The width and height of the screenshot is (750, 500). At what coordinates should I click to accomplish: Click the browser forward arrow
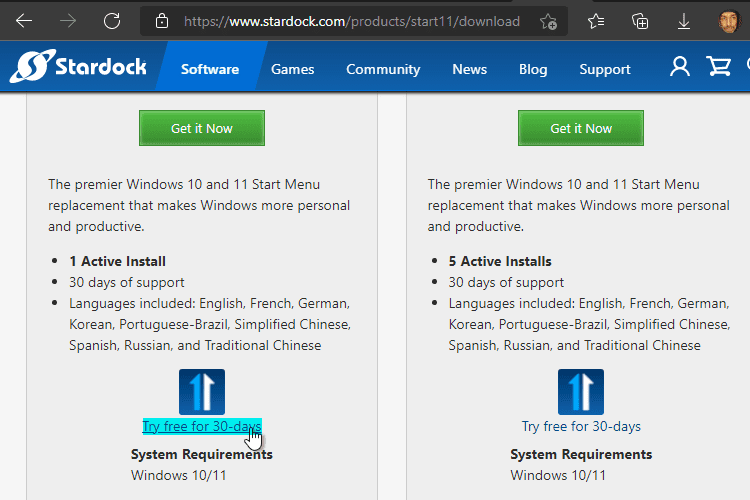click(68, 21)
